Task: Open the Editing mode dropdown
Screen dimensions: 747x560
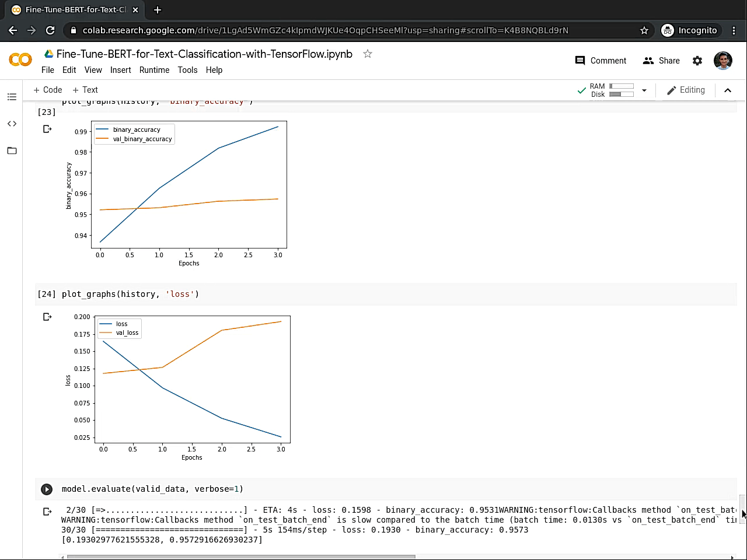Action: point(686,90)
